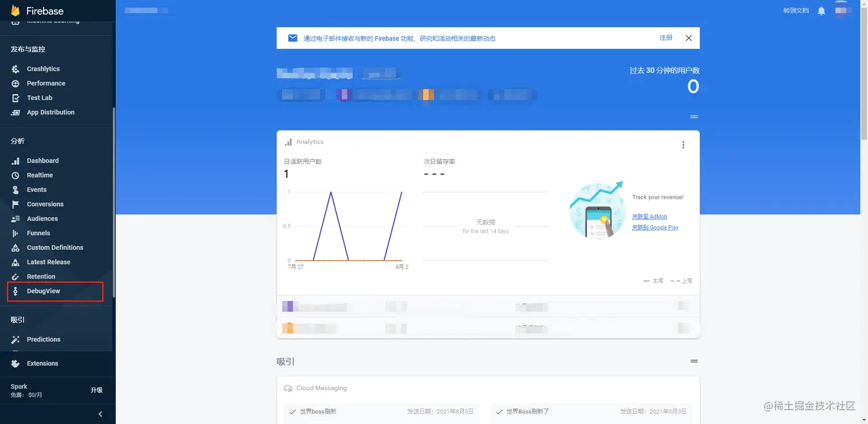Collapse the sidebar with the left chevron
The image size is (868, 424).
[x=100, y=414]
